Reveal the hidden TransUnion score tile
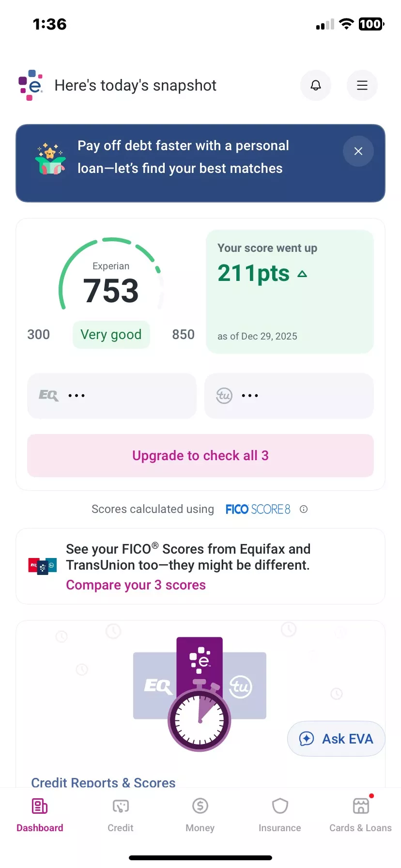 [x=289, y=396]
